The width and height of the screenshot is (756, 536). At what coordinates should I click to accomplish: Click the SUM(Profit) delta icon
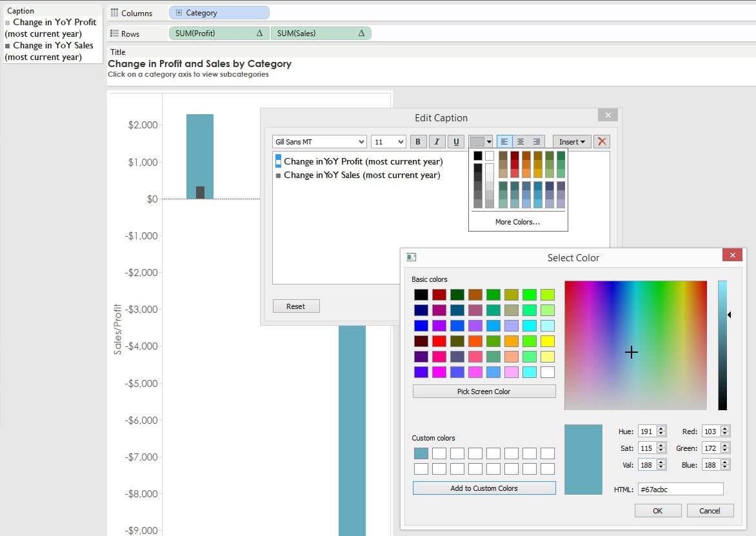(x=259, y=34)
